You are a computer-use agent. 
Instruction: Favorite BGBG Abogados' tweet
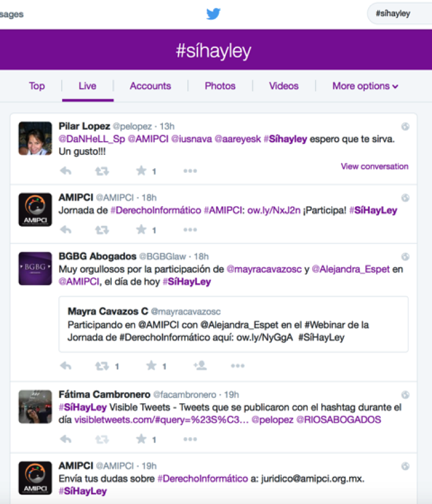tap(151, 365)
